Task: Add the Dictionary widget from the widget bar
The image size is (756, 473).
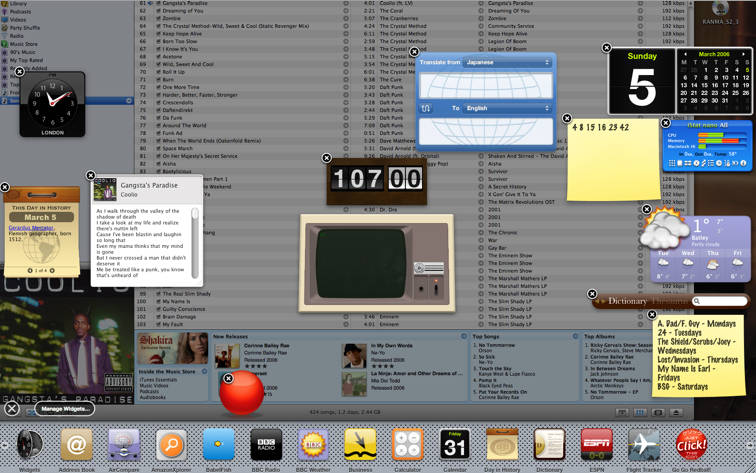Action: 549,445
